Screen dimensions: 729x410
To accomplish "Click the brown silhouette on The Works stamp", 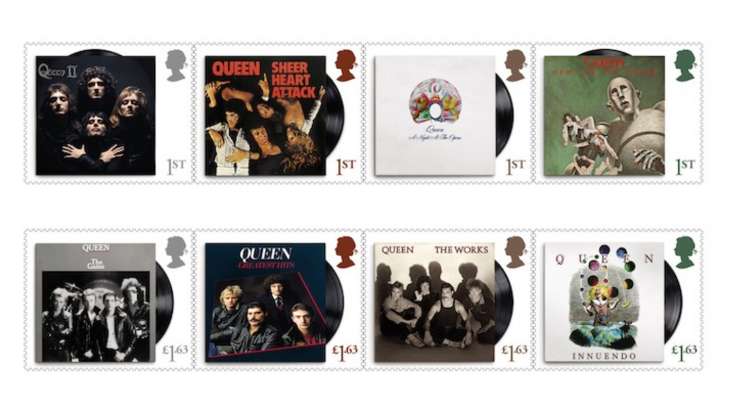I will pos(515,252).
